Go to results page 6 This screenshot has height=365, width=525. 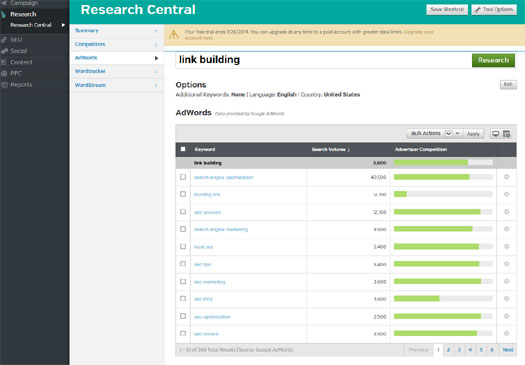click(492, 350)
